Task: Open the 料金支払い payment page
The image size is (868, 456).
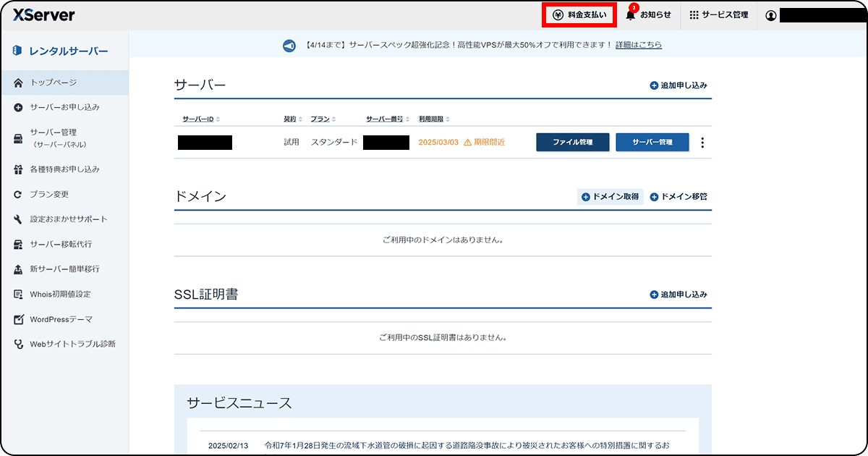Action: [579, 14]
